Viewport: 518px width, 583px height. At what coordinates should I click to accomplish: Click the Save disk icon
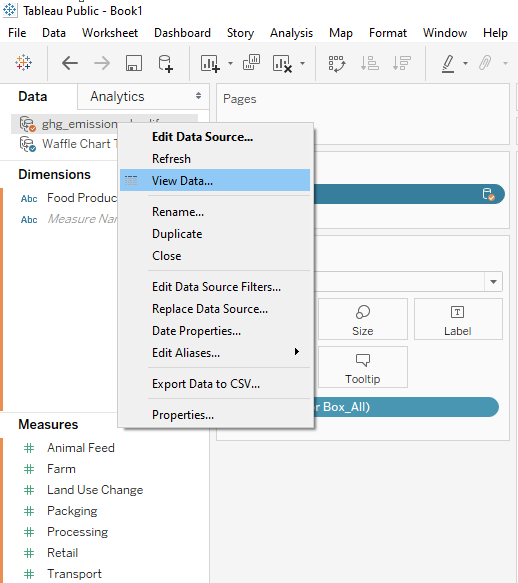pyautogui.click(x=134, y=63)
